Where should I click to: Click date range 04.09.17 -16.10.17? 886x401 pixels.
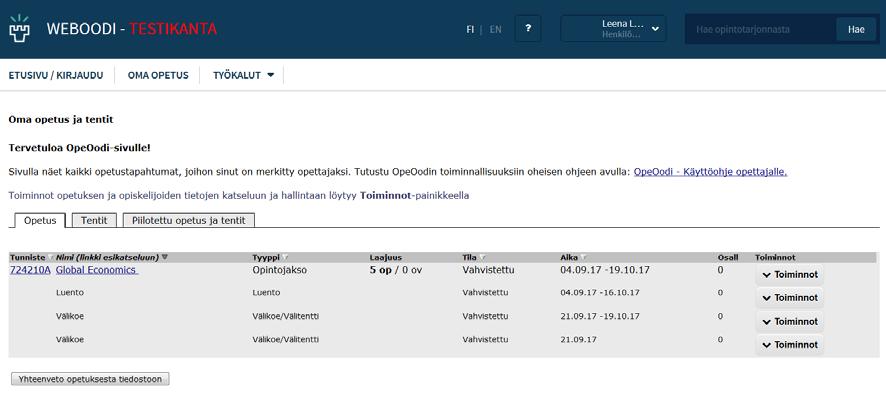coord(600,293)
